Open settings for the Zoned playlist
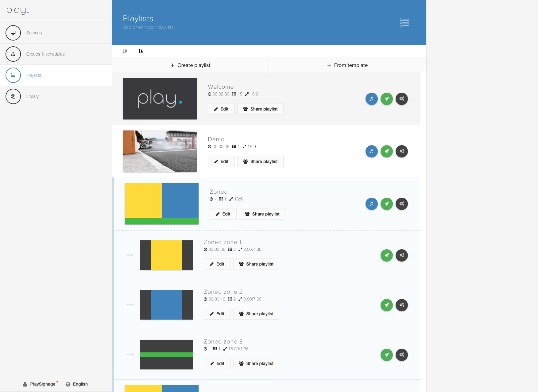 point(402,204)
